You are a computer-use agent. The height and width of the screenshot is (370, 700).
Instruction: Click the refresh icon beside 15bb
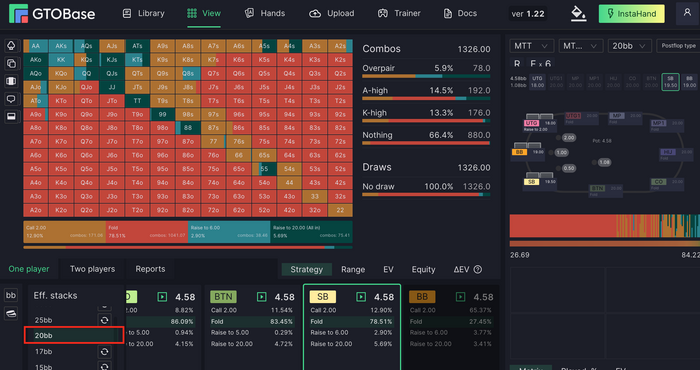[104, 367]
